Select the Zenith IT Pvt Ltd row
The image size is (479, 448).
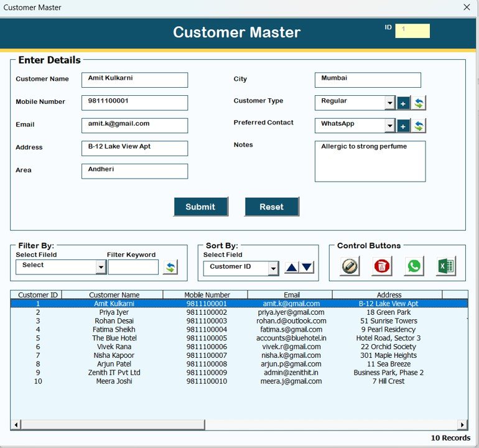(114, 373)
